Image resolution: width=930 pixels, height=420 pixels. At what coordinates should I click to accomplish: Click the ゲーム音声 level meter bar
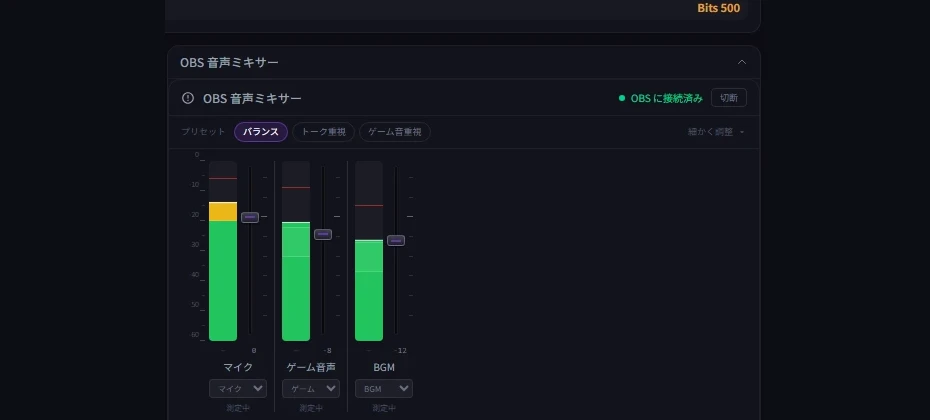(x=296, y=251)
